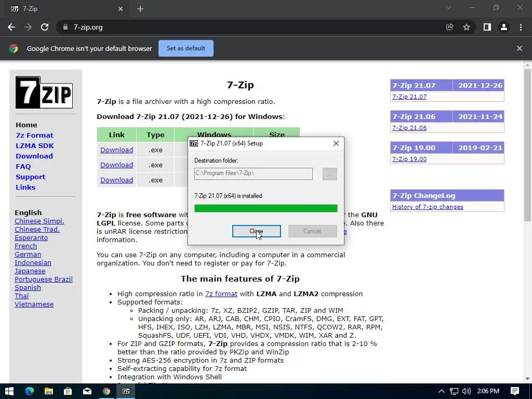The width and height of the screenshot is (532, 399).
Task: Open Chrome's three-dot menu
Action: (521, 27)
